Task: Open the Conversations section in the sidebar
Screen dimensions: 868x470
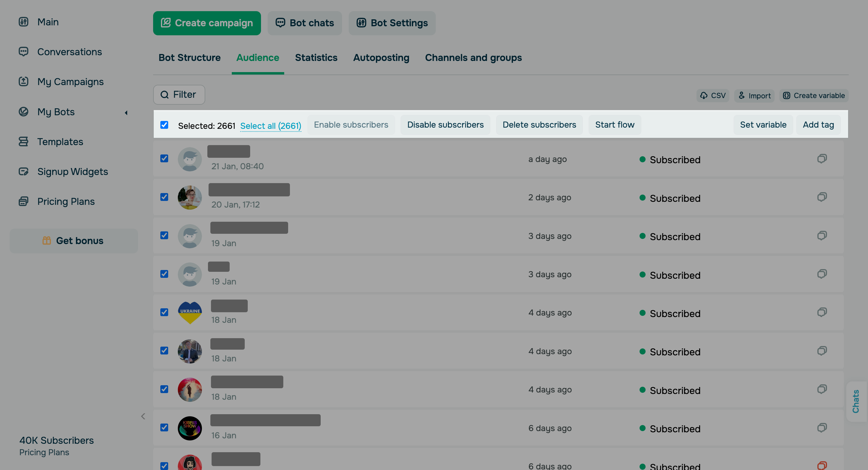Action: point(70,52)
